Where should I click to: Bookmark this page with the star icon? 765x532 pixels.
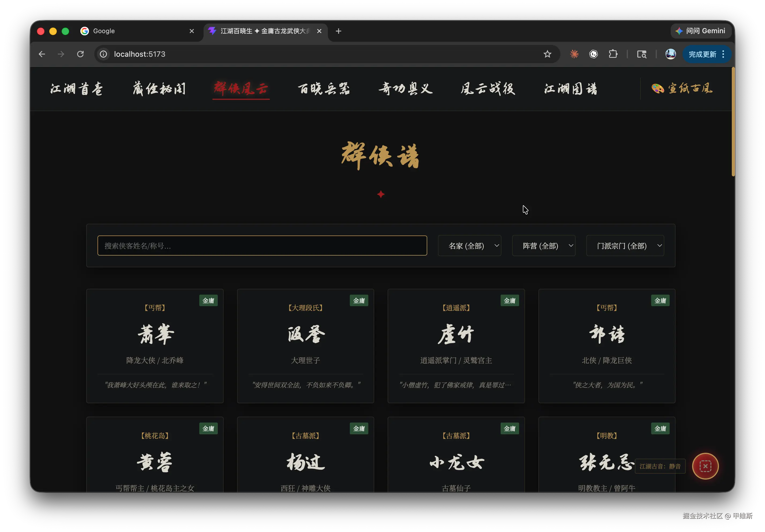547,54
